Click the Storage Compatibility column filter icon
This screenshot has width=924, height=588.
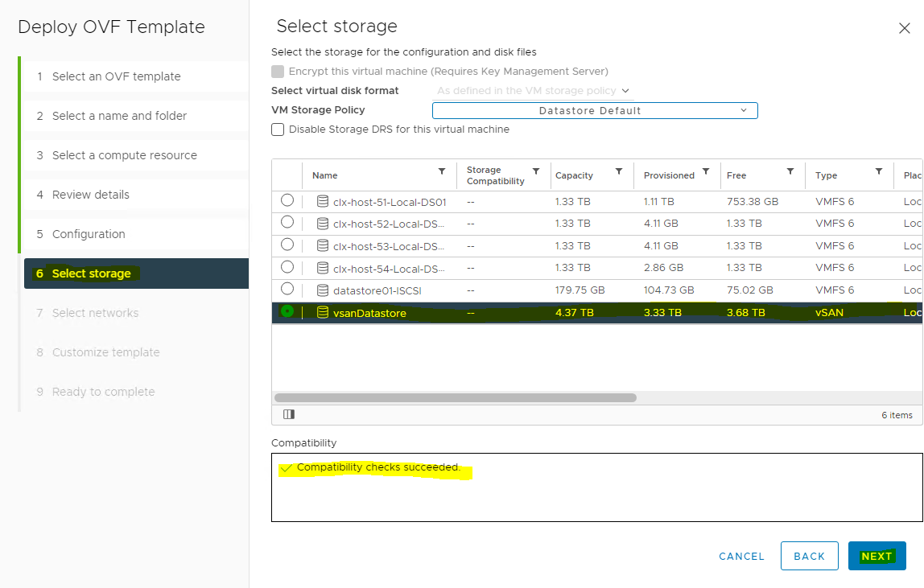(x=536, y=171)
